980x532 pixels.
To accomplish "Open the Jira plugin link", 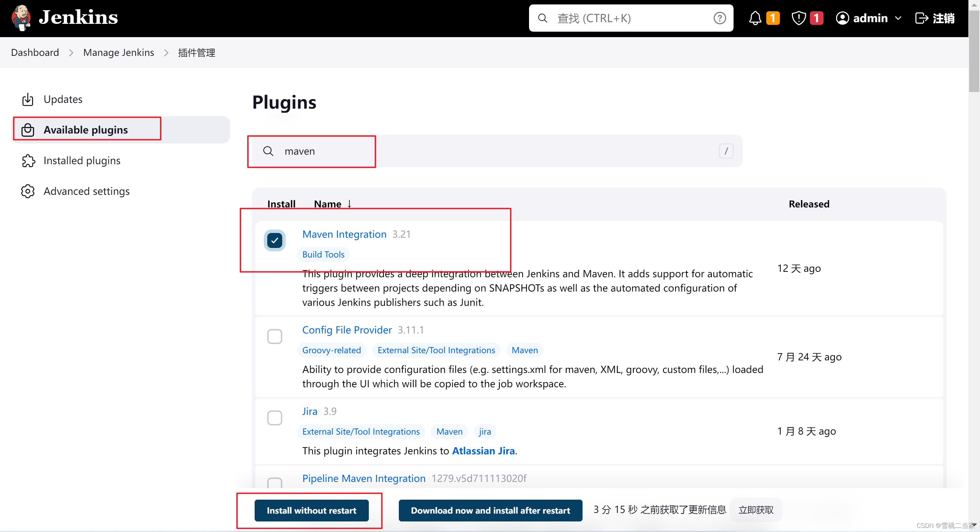I will [310, 411].
